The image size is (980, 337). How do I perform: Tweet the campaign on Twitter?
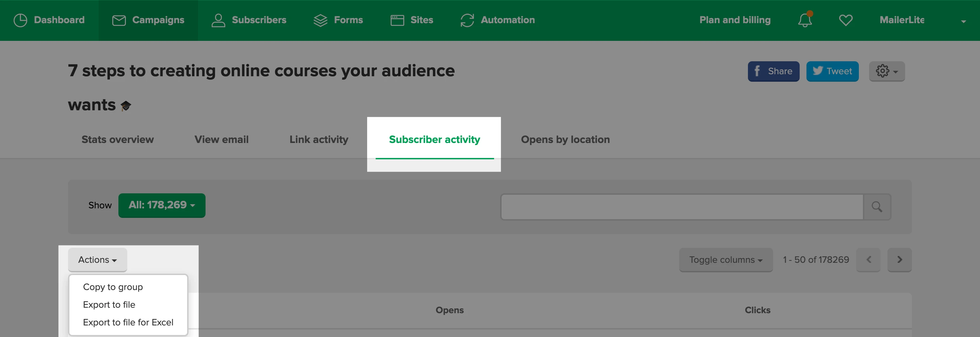pos(832,71)
